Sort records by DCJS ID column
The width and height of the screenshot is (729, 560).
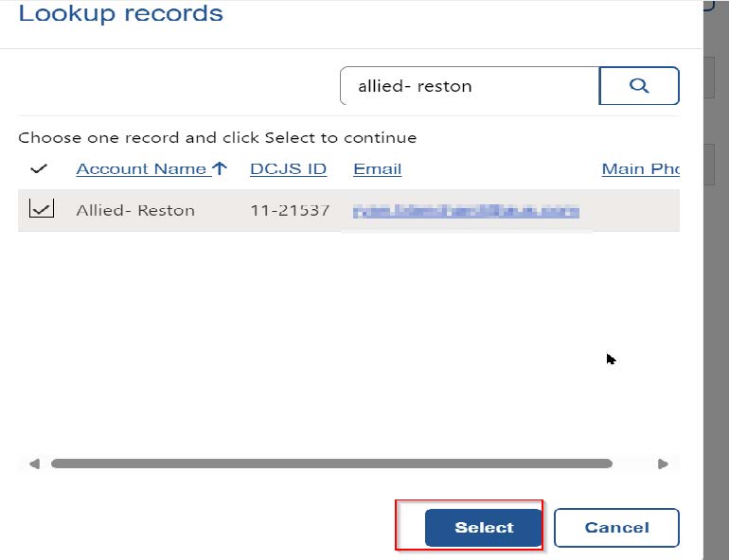click(288, 168)
